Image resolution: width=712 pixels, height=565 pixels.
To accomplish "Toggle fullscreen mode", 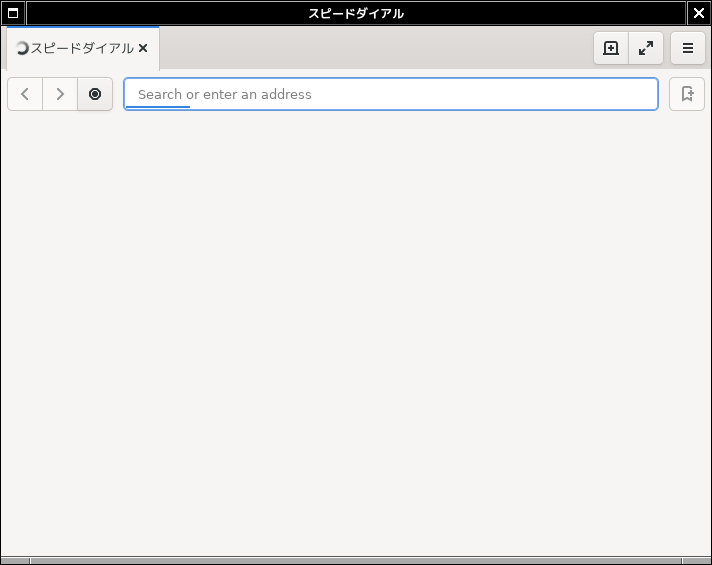I will point(646,48).
